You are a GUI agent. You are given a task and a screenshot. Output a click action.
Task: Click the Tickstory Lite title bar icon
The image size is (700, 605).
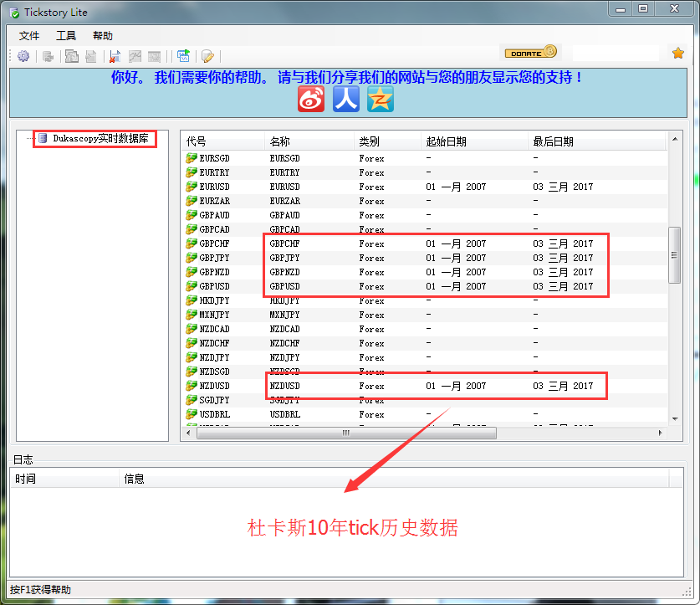[x=15, y=13]
